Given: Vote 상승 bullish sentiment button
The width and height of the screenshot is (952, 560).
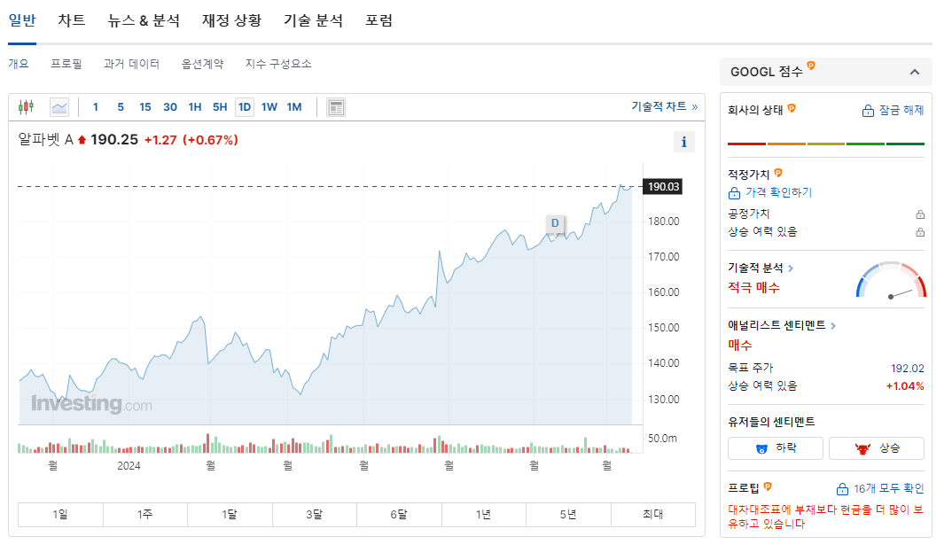Looking at the screenshot, I should tap(877, 448).
